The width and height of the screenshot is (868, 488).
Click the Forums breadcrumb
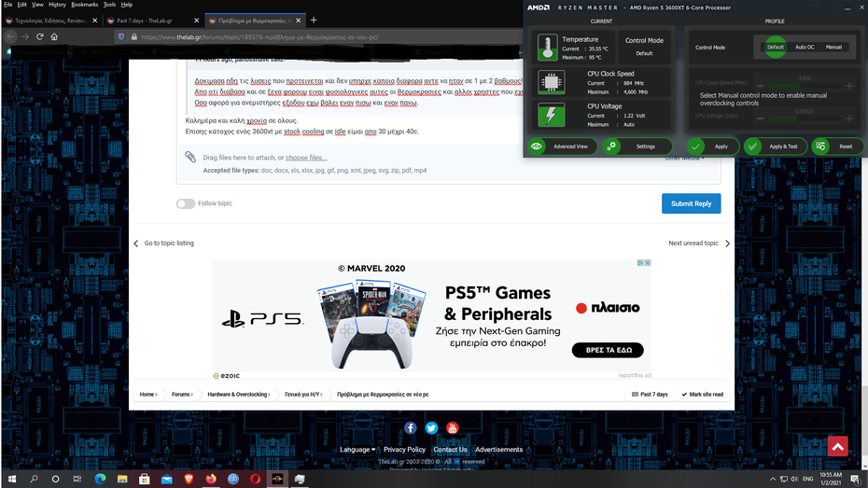(182, 395)
